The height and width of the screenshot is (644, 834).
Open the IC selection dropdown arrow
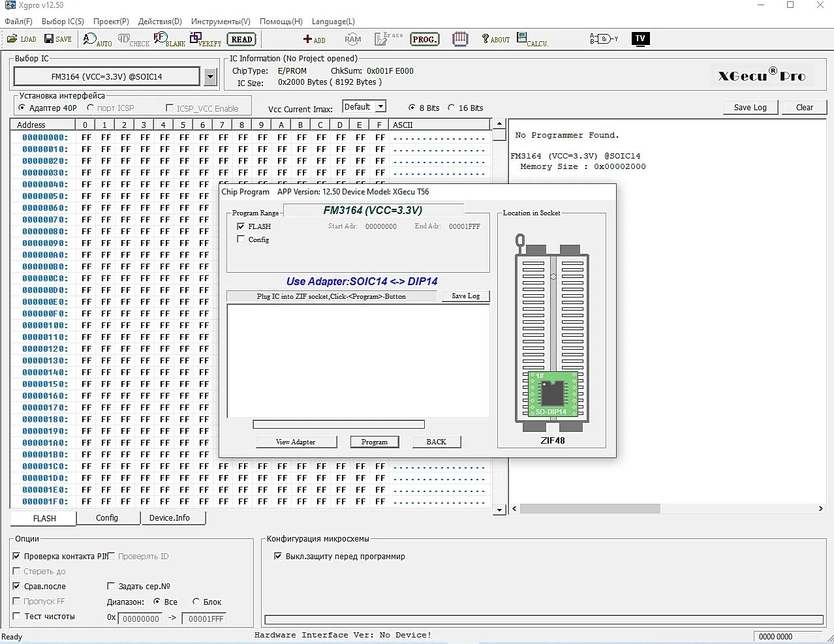[210, 77]
